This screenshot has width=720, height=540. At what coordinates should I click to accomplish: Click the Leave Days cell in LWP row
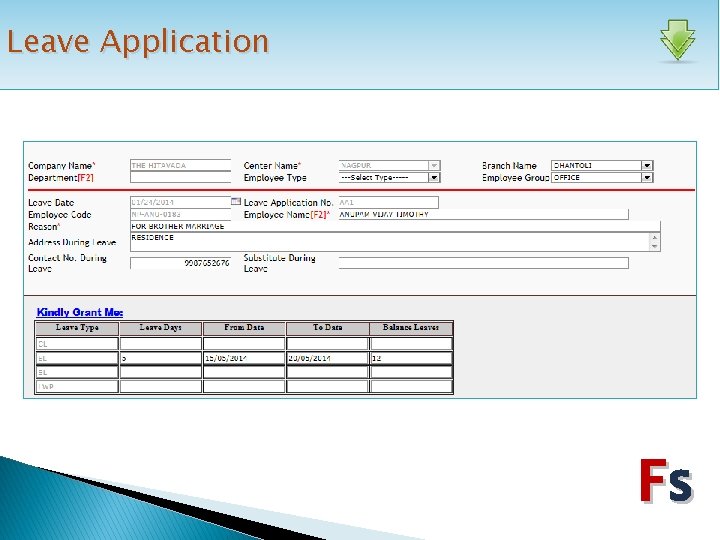(161, 387)
